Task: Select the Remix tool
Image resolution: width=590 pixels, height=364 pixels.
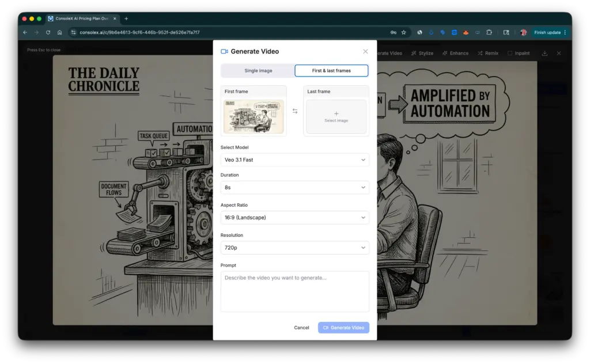Action: [488, 52]
